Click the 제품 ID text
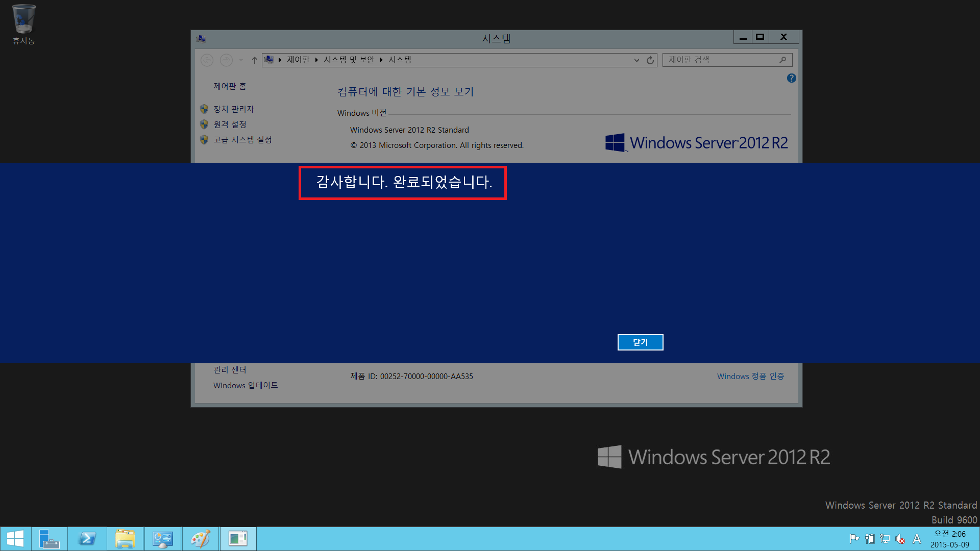Screen dimensions: 980x551 pyautogui.click(x=411, y=377)
